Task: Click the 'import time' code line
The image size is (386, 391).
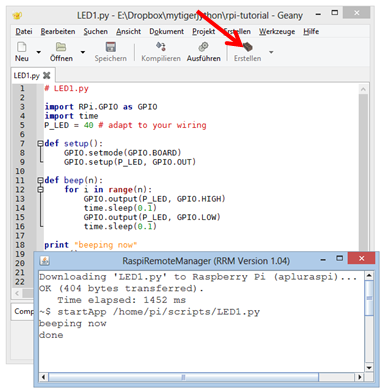Action: click(x=71, y=116)
